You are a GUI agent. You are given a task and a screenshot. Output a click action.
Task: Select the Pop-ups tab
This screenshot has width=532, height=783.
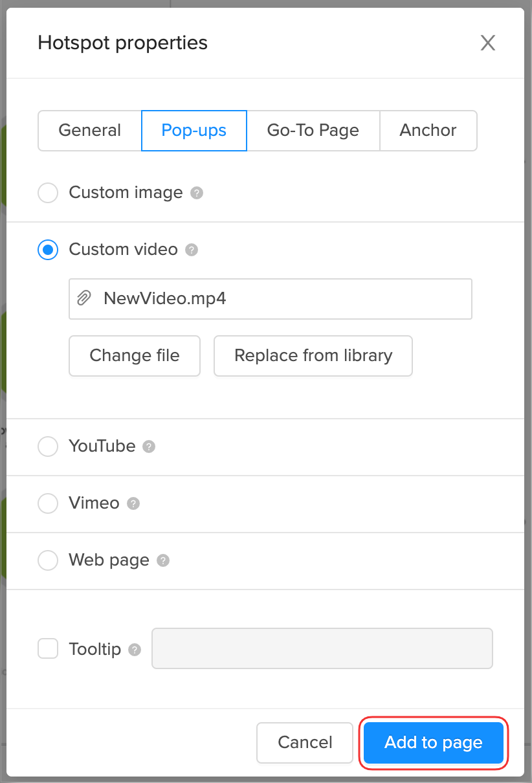194,131
